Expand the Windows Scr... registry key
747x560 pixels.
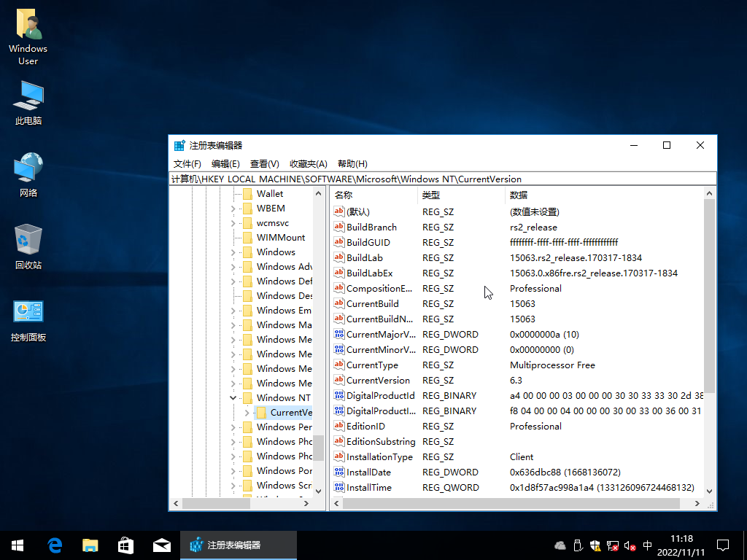click(x=233, y=486)
